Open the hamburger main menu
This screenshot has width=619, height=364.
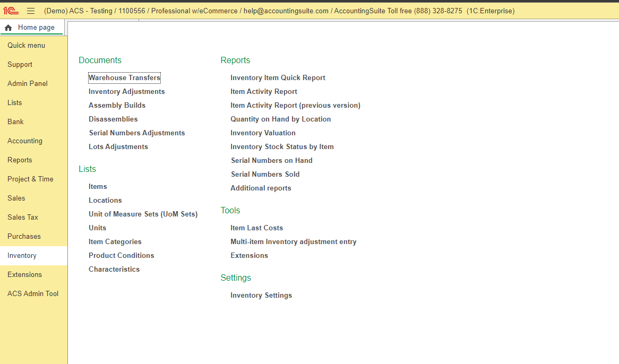[x=31, y=11]
